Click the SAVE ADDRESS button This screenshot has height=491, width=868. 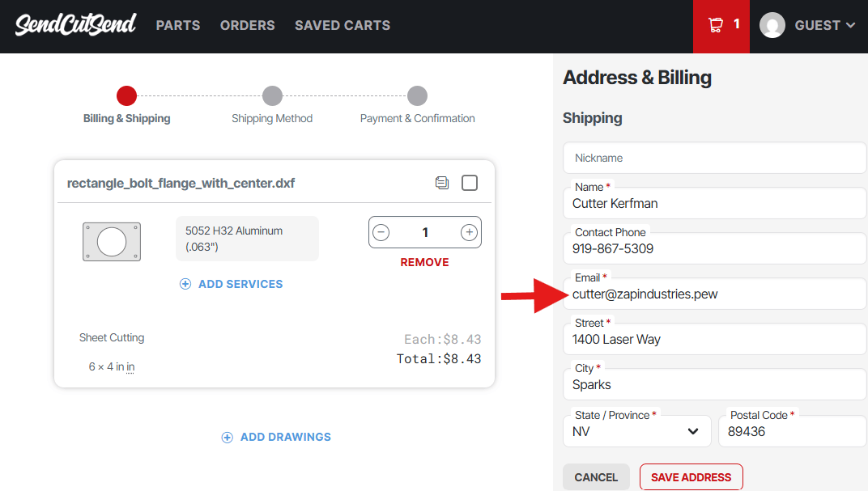691,477
